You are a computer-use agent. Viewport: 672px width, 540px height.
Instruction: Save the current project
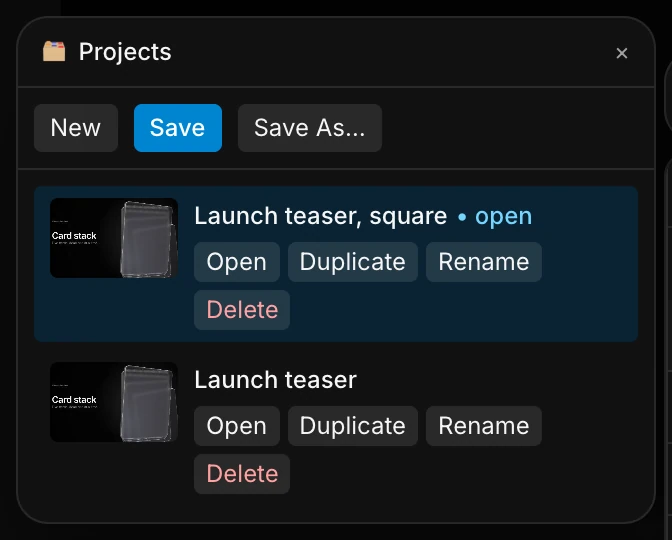pyautogui.click(x=178, y=128)
